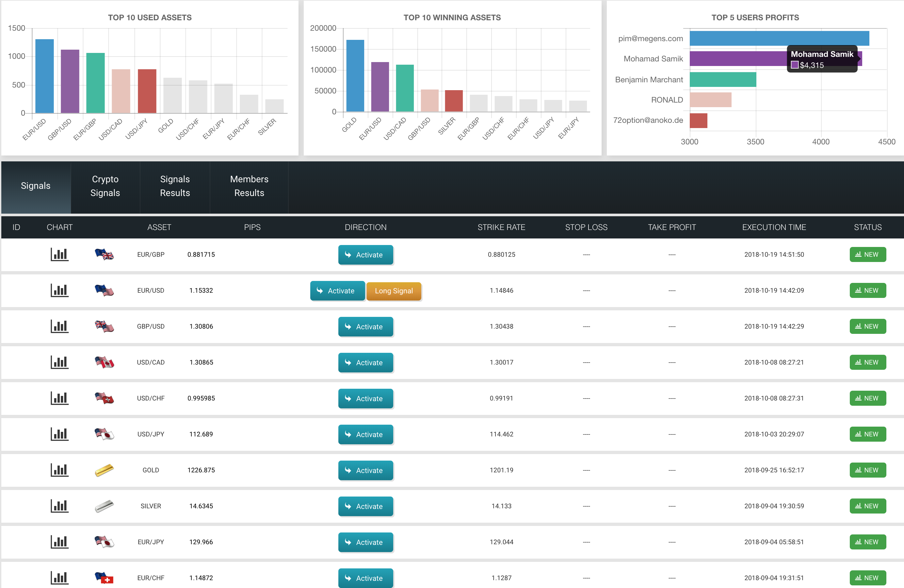
Task: Switch to the Crypto Signals tab
Action: (105, 186)
